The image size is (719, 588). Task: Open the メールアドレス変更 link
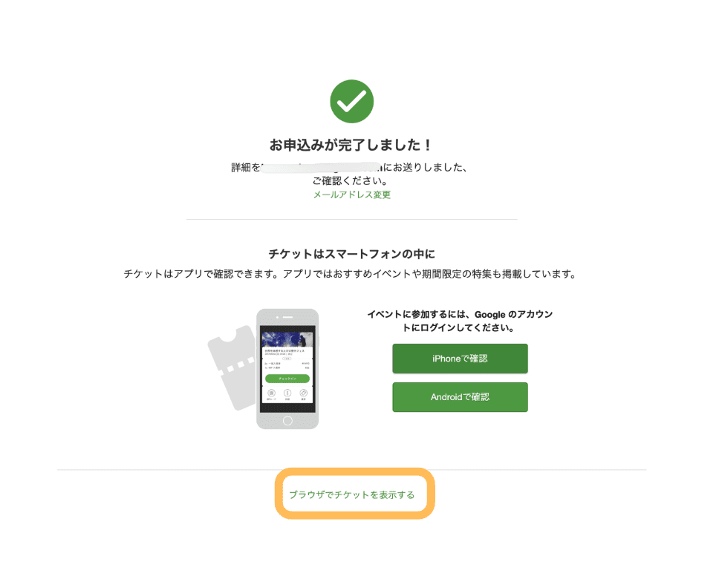(x=352, y=195)
